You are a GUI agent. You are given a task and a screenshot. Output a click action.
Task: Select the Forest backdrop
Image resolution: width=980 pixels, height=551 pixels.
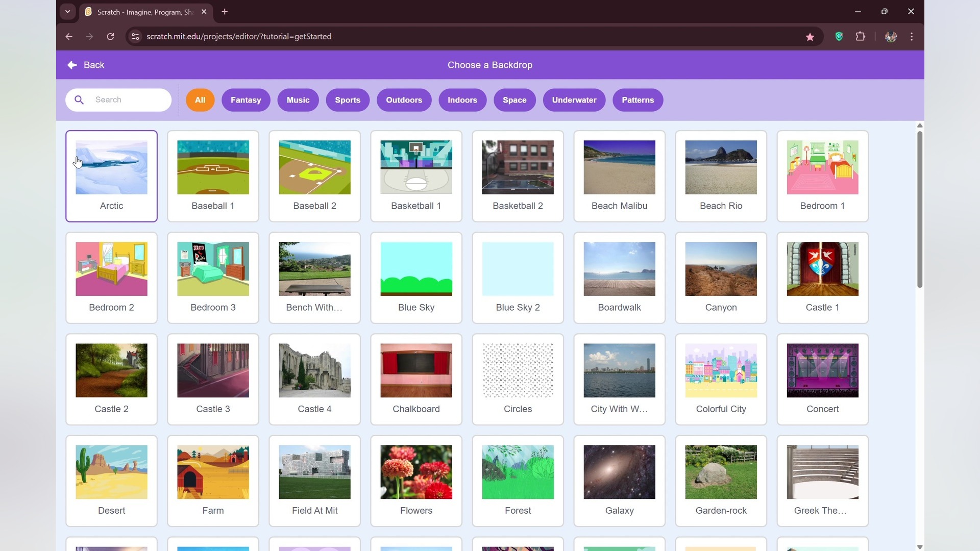(518, 481)
